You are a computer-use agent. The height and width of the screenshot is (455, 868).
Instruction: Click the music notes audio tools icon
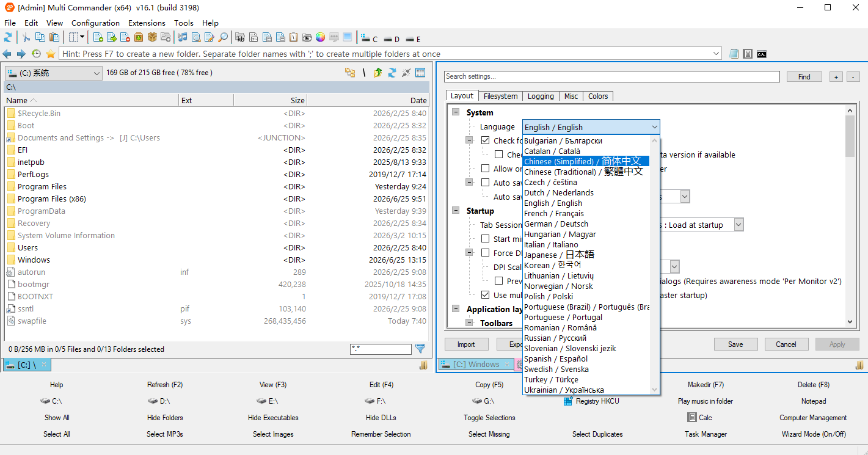(x=182, y=38)
